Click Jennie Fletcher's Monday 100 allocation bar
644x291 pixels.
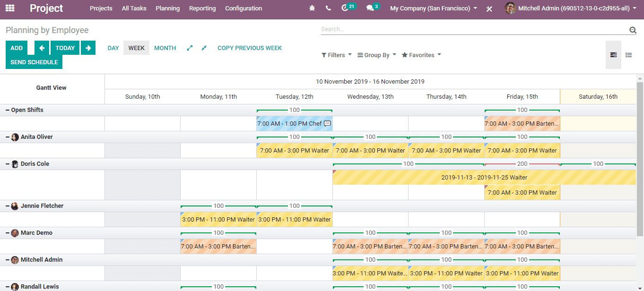tap(218, 206)
